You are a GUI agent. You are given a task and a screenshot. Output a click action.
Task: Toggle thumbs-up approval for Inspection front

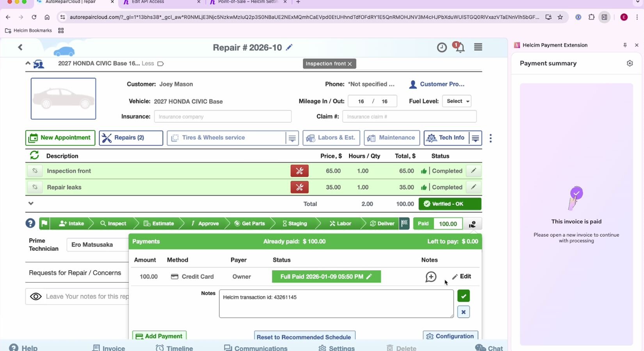click(423, 171)
